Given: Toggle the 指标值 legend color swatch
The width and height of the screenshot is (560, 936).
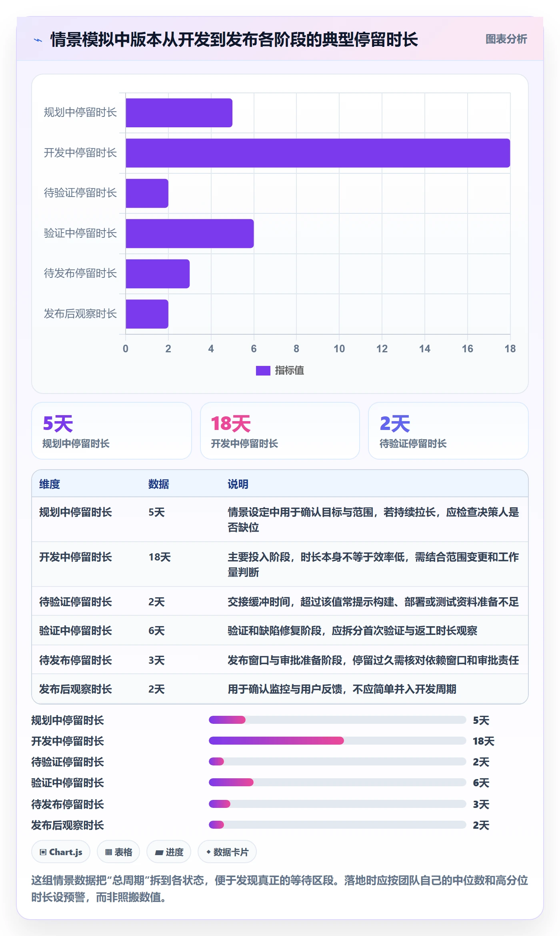Looking at the screenshot, I should click(263, 371).
